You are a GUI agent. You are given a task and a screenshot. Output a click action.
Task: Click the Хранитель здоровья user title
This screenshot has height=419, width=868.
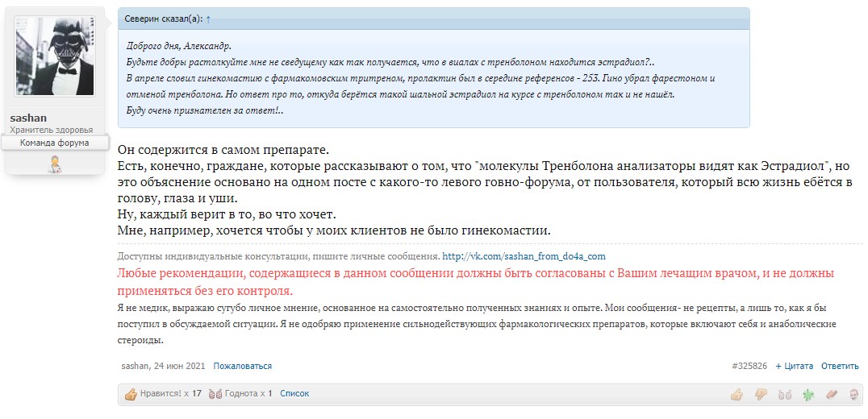(x=52, y=130)
